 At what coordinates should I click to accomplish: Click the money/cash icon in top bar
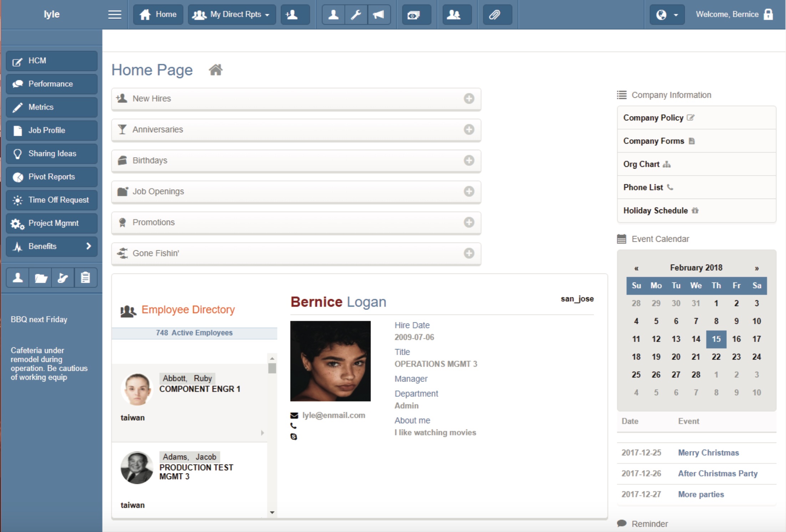(414, 15)
